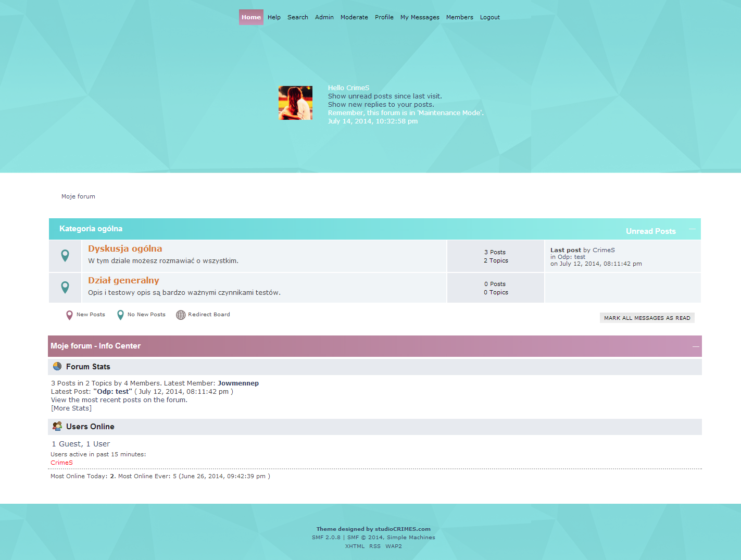Screen dimensions: 741x560
Task: Click the Dział generalny board pin icon
Action: (65, 287)
